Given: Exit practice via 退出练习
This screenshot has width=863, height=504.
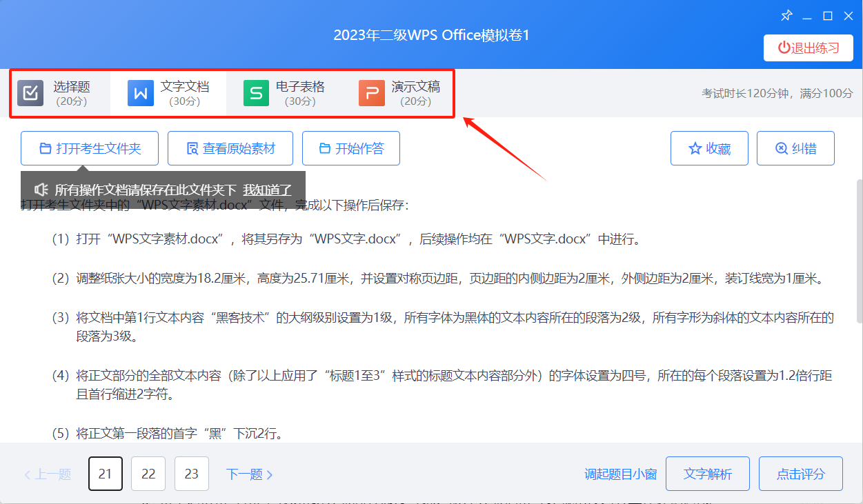Looking at the screenshot, I should (808, 48).
